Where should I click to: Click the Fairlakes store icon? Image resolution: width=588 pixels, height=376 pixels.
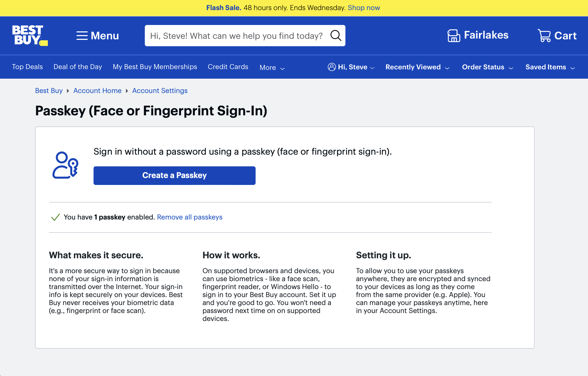pos(454,36)
